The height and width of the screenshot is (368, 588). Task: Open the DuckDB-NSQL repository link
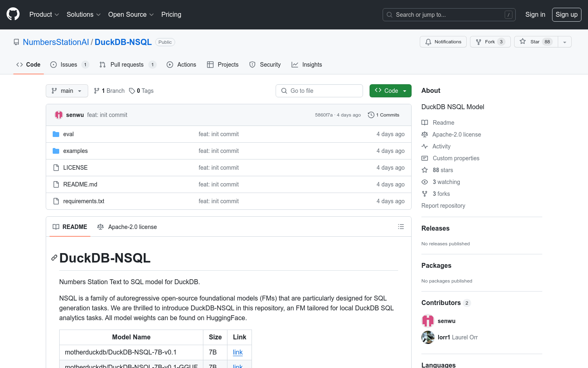coord(123,42)
